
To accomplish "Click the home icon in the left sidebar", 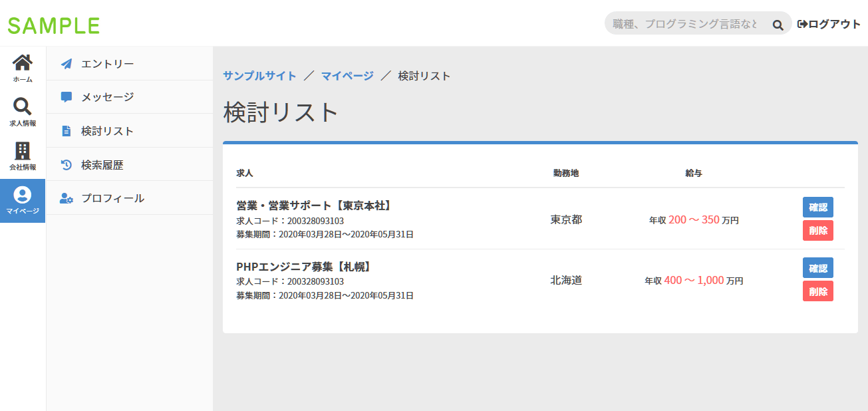I will tap(23, 62).
